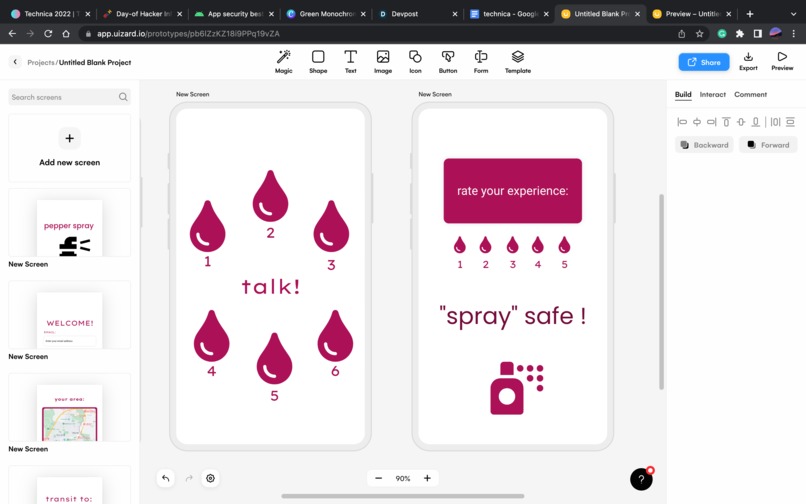Open canvas settings gear
806x504 pixels.
point(210,478)
